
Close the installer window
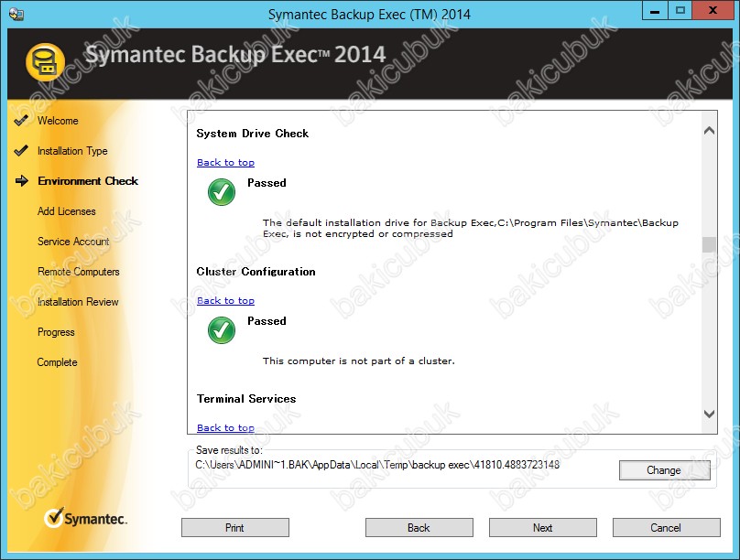click(713, 11)
